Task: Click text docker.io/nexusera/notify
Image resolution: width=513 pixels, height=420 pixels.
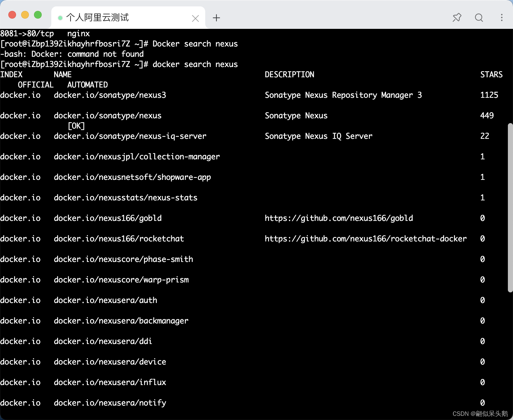Action: [110, 403]
